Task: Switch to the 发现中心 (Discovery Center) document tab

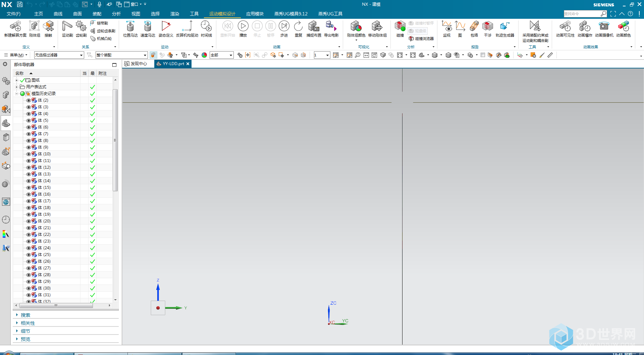Action: click(x=136, y=64)
